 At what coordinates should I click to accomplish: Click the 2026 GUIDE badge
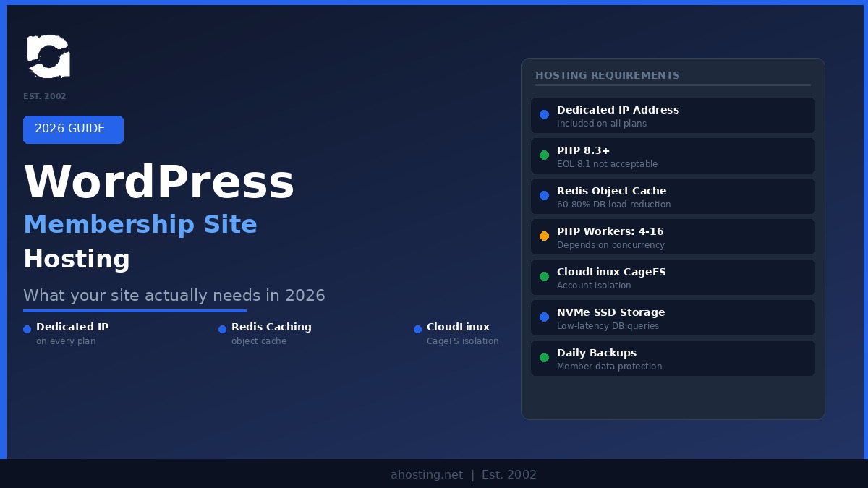point(73,129)
